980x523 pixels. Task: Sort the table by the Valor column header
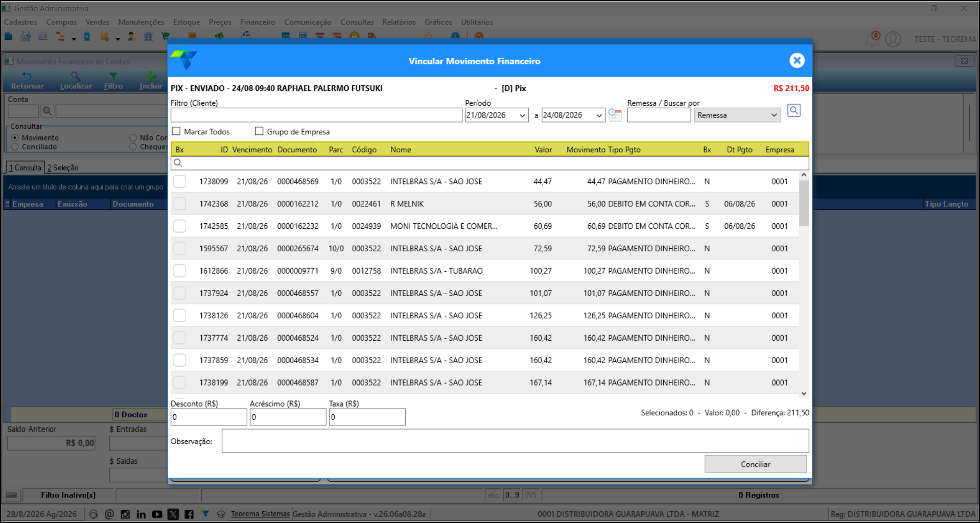point(543,150)
